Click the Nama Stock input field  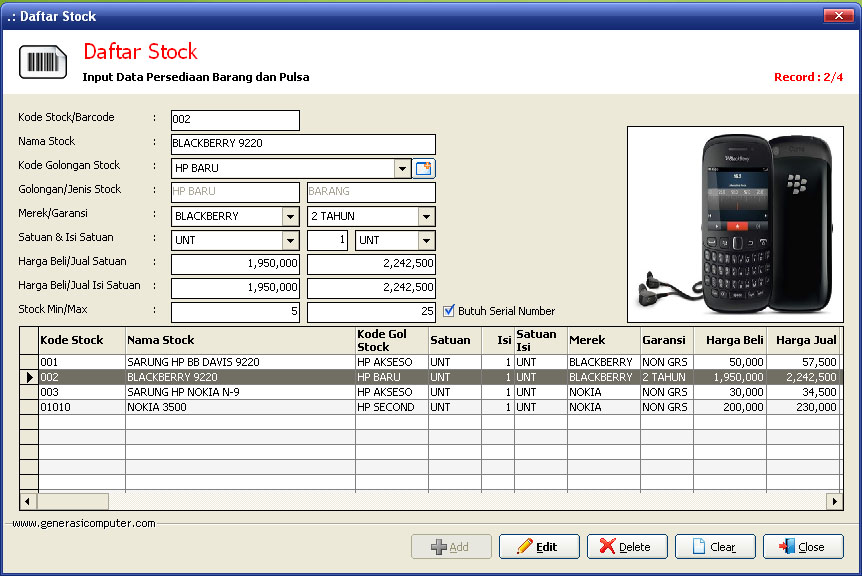click(x=303, y=144)
